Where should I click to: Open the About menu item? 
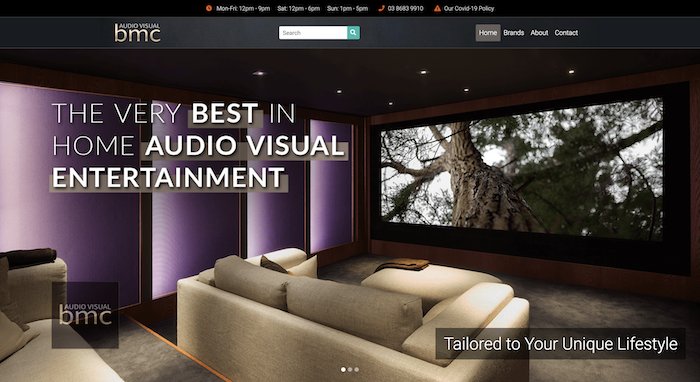click(539, 33)
